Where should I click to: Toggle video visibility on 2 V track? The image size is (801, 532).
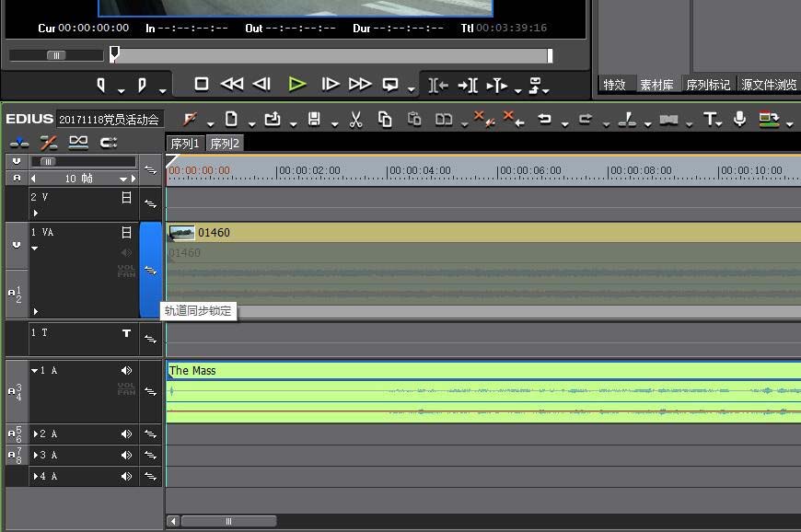[x=126, y=197]
